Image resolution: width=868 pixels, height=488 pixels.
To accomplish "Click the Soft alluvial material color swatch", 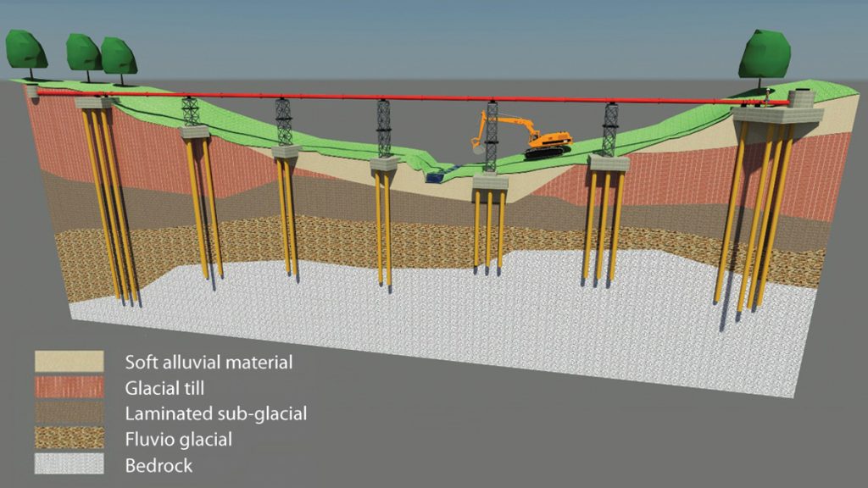I will tap(69, 362).
